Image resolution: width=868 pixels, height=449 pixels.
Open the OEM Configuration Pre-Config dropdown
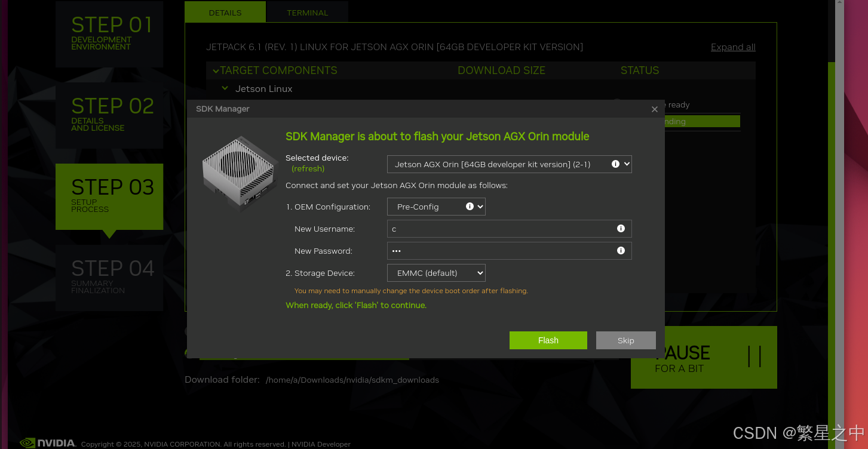pyautogui.click(x=436, y=207)
